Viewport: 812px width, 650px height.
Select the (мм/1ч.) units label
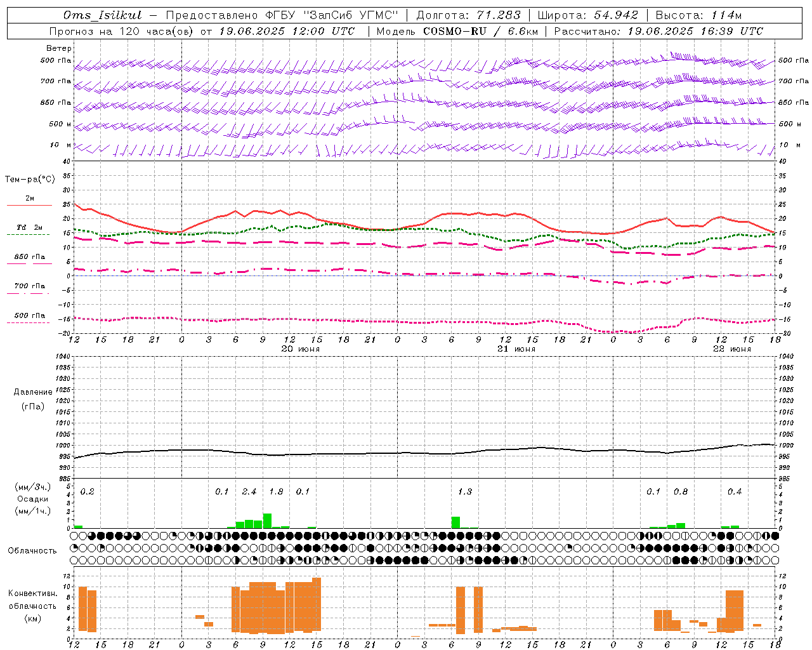click(32, 511)
